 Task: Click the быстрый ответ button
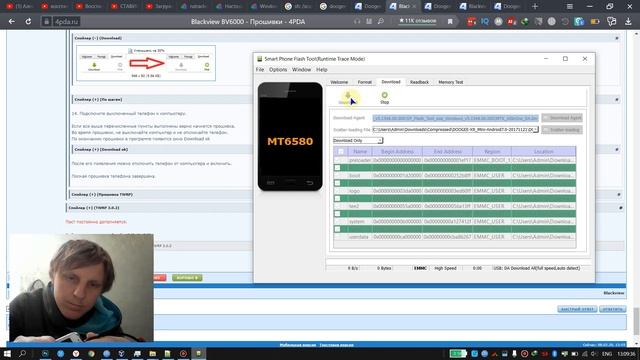point(577,309)
